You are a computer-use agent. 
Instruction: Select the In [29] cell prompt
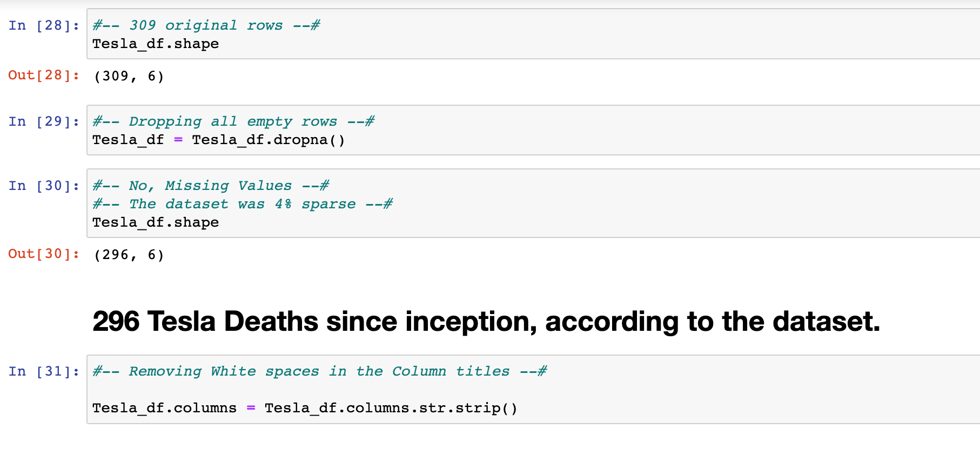tap(44, 121)
